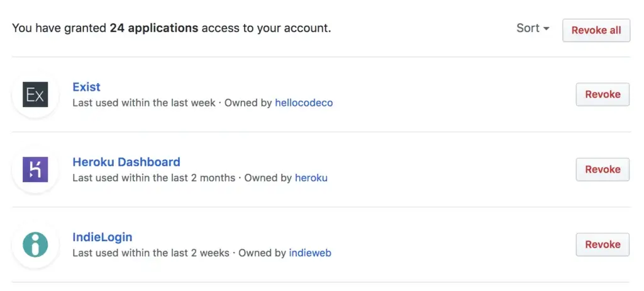The width and height of the screenshot is (644, 291).
Task: Click "Owned by" label in IndieLogin row
Action: [x=262, y=253]
